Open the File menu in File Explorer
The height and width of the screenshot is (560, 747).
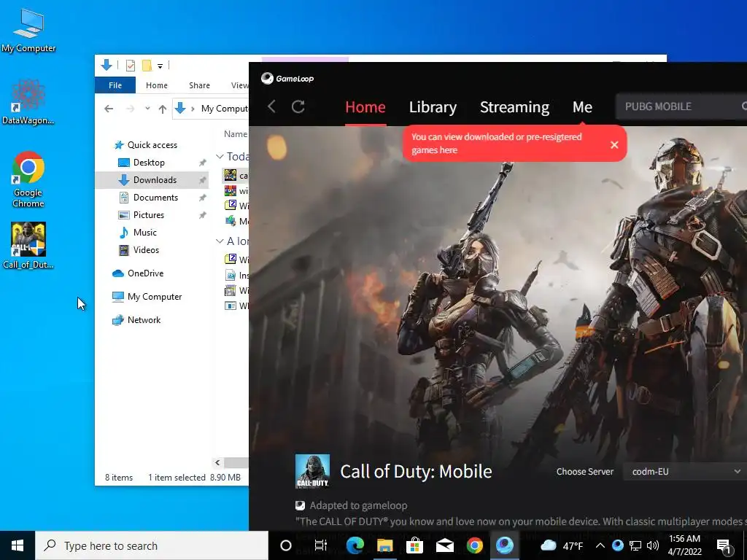(115, 85)
